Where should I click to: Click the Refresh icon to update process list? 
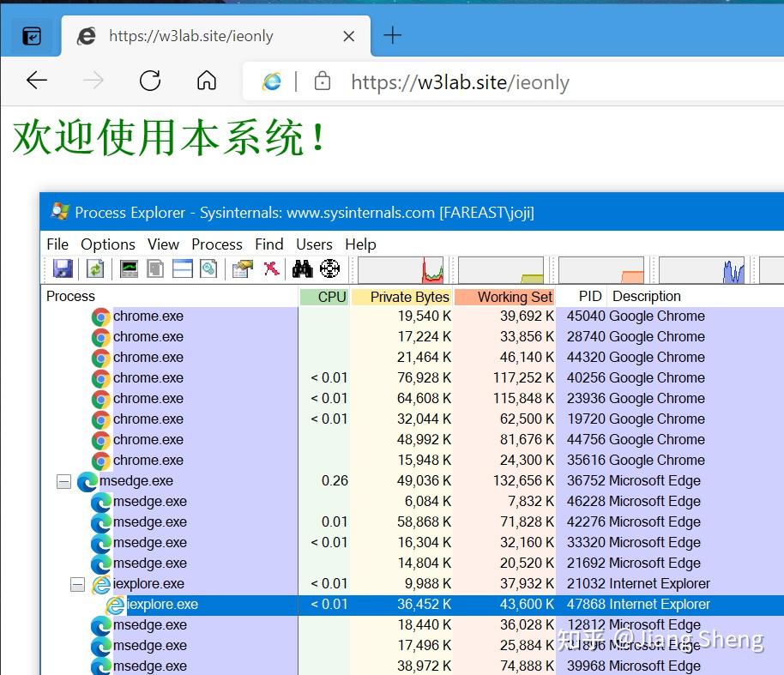(95, 268)
